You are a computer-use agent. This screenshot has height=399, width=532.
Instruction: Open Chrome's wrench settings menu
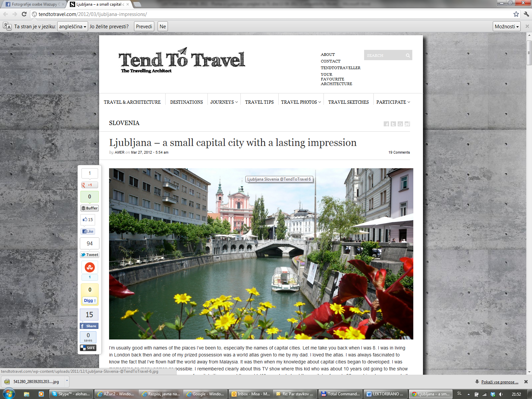[x=526, y=14]
